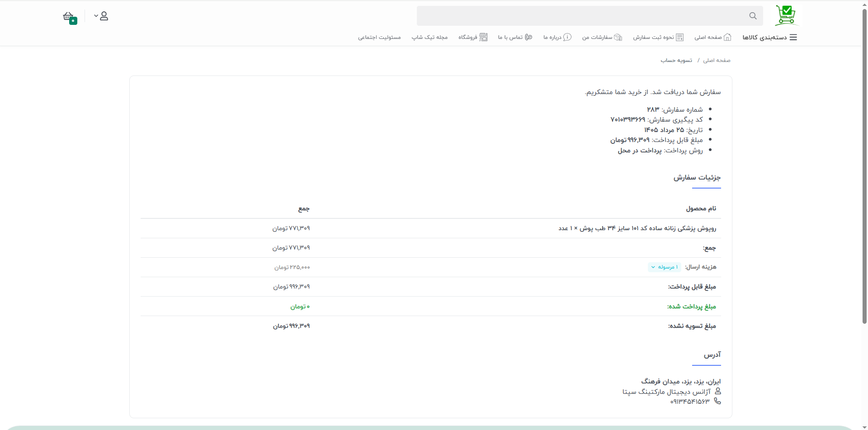Open تماس با ما menu item
This screenshot has height=430, width=868.
[x=515, y=37]
